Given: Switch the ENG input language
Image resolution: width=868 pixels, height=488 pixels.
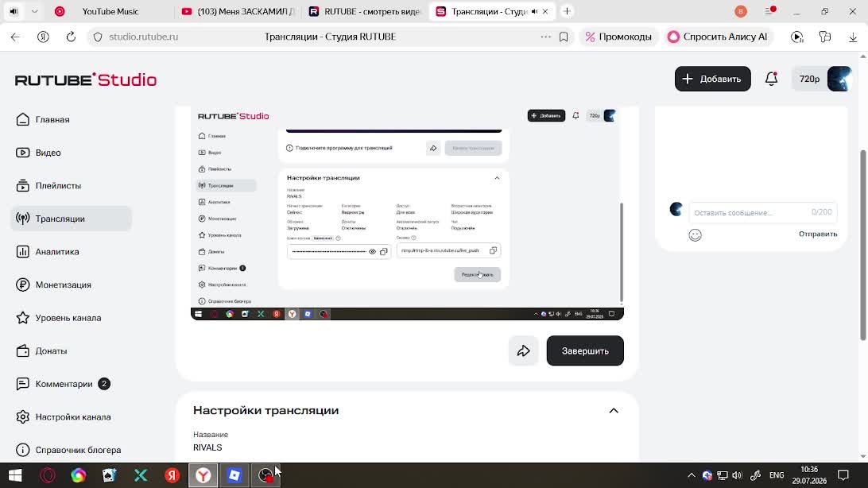Looking at the screenshot, I should 777,475.
